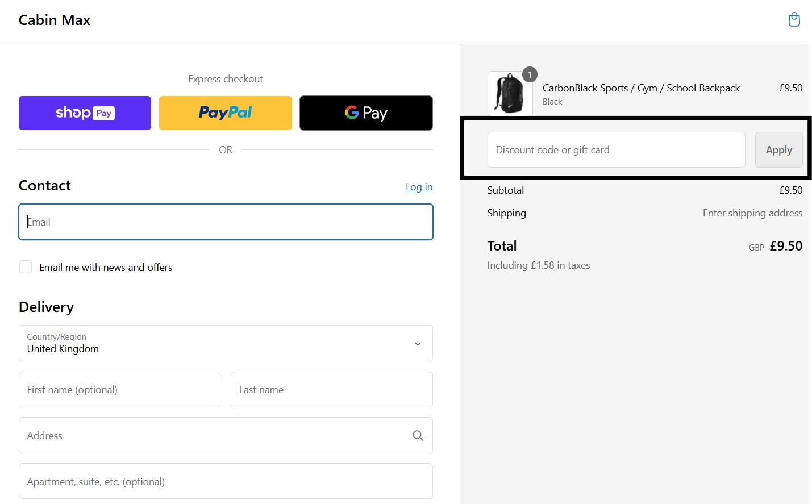Select Google Pay express checkout
Screen dimensions: 812x504
pyautogui.click(x=366, y=113)
